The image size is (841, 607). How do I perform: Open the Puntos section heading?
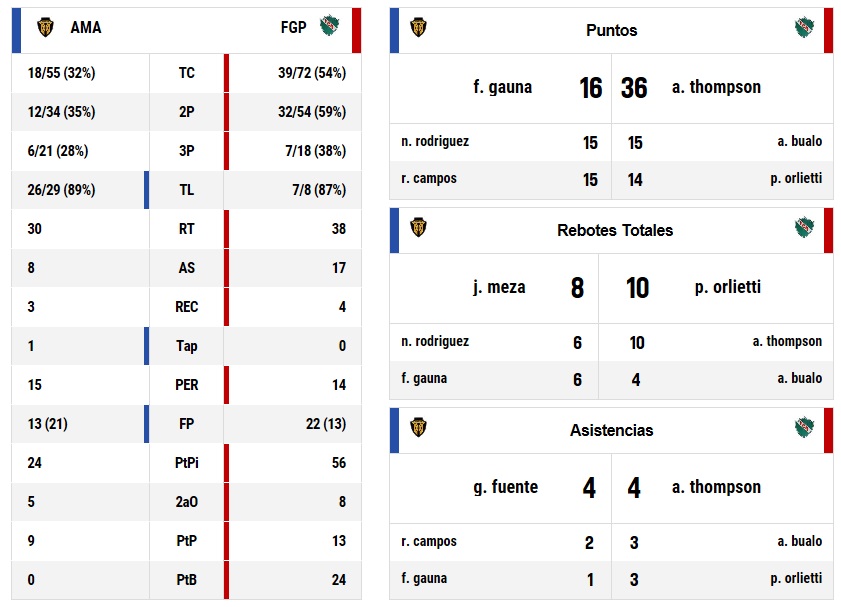coord(611,30)
